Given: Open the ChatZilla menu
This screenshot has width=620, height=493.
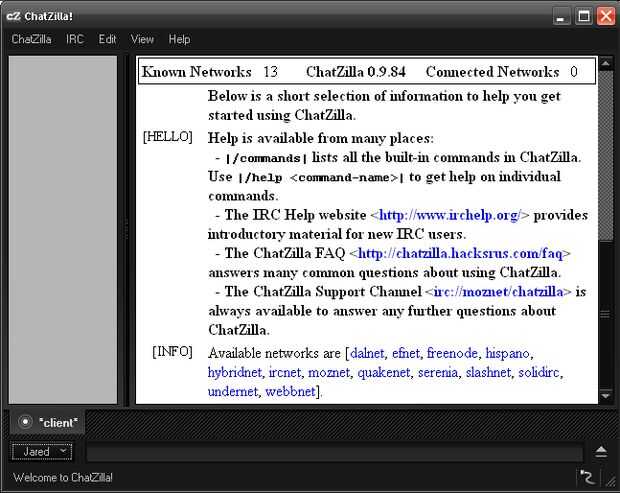Looking at the screenshot, I should click(x=31, y=39).
